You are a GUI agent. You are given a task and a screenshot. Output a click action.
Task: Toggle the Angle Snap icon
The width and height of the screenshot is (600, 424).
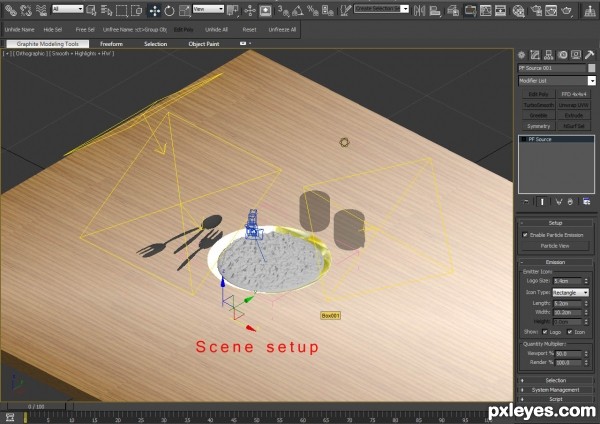(x=298, y=10)
